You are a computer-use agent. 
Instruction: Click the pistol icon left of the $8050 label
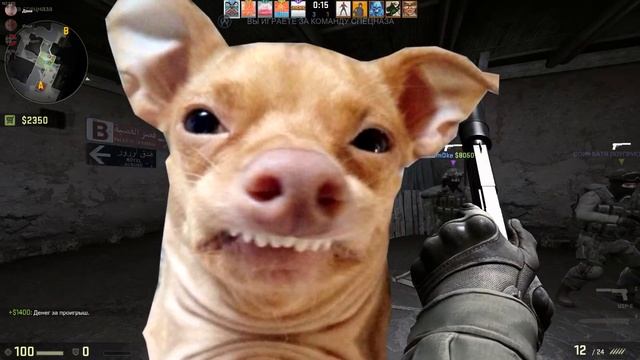pyautogui.click(x=452, y=147)
